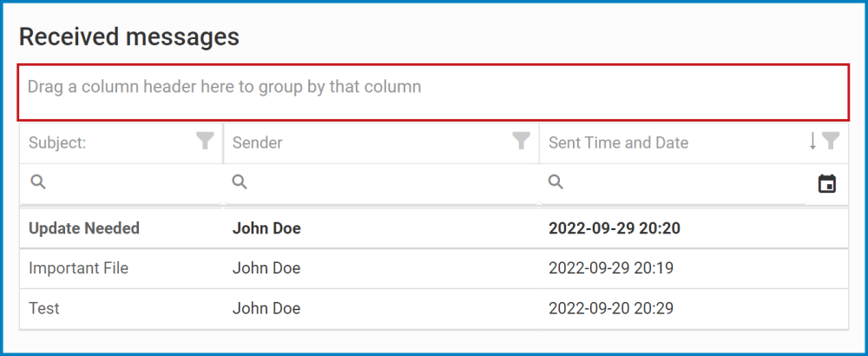Viewport: 868px width, 356px height.
Task: Open the unread Update Needed message
Action: pyautogui.click(x=433, y=228)
